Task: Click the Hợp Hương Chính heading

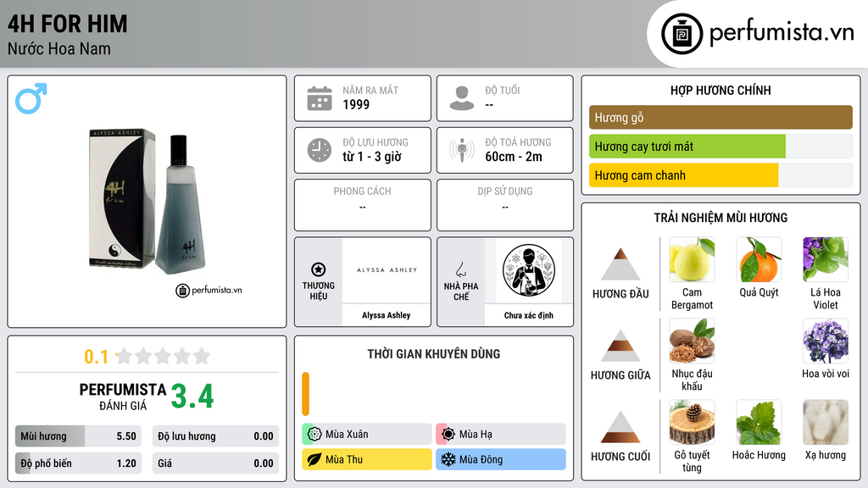Action: click(721, 90)
